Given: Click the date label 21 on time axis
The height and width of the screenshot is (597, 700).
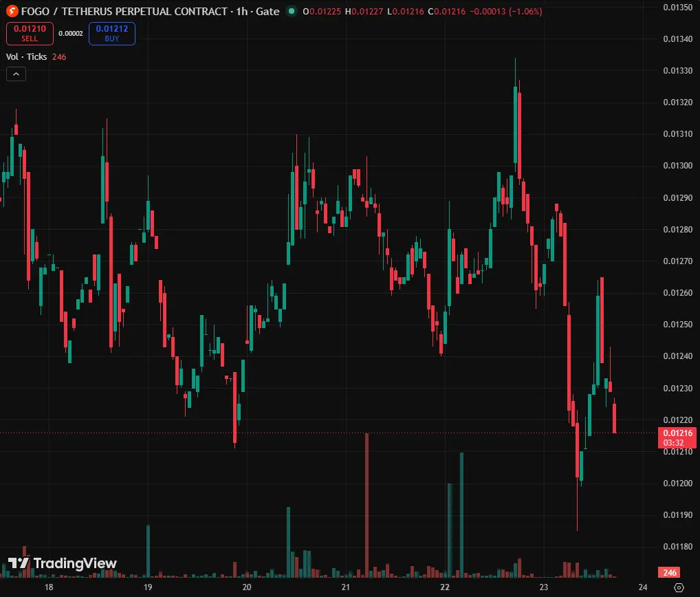Looking at the screenshot, I should pos(346,587).
